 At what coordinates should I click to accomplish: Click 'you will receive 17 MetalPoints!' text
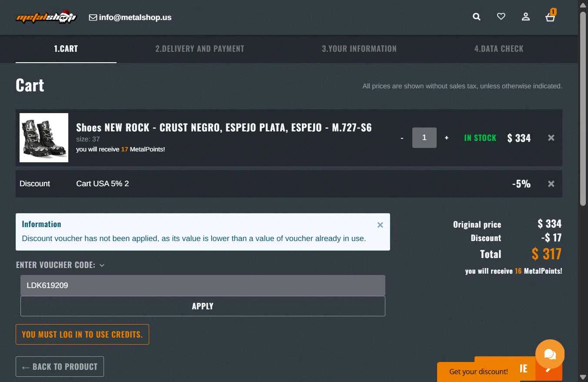(120, 149)
